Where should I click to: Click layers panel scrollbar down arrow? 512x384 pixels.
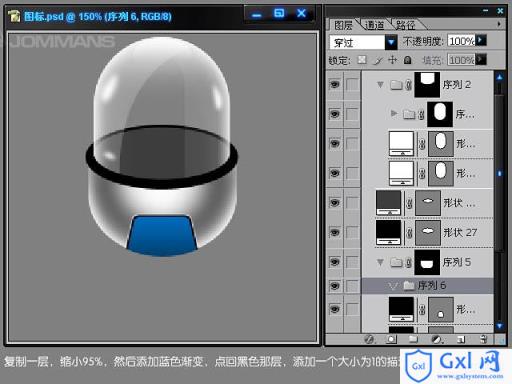(500, 326)
